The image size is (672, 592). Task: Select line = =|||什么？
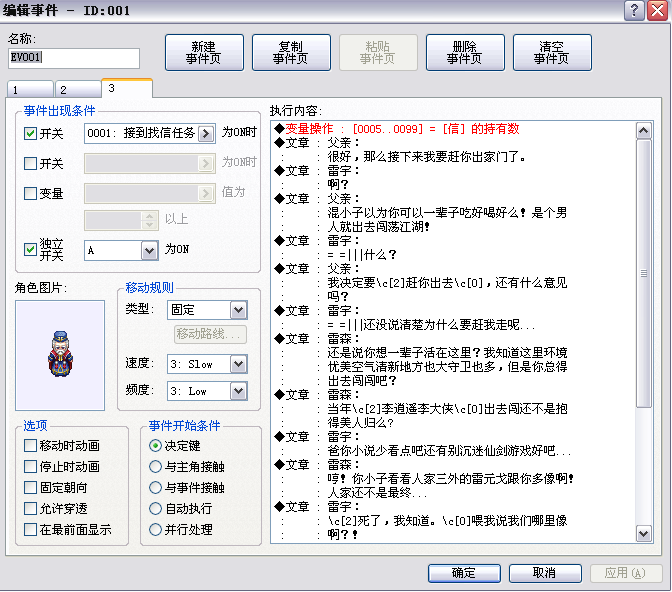pyautogui.click(x=362, y=255)
